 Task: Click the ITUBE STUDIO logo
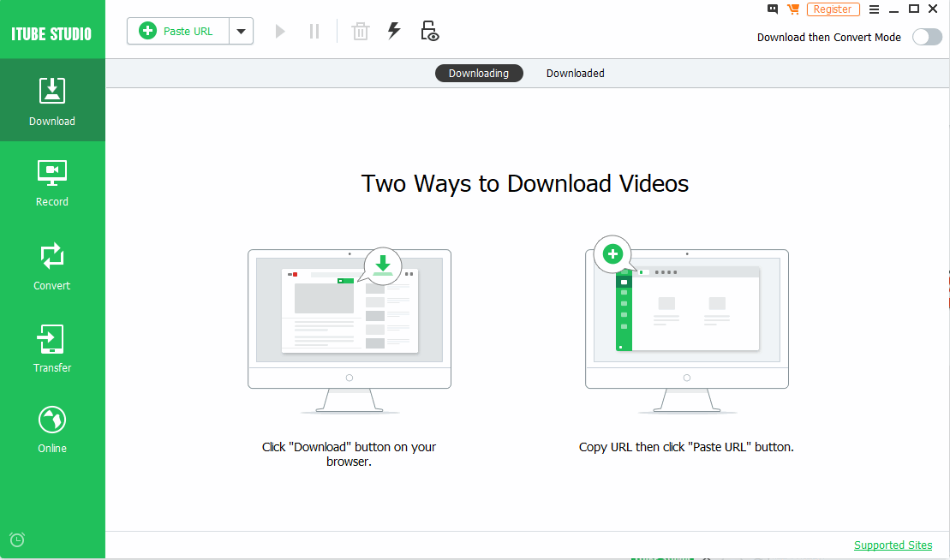(51, 34)
